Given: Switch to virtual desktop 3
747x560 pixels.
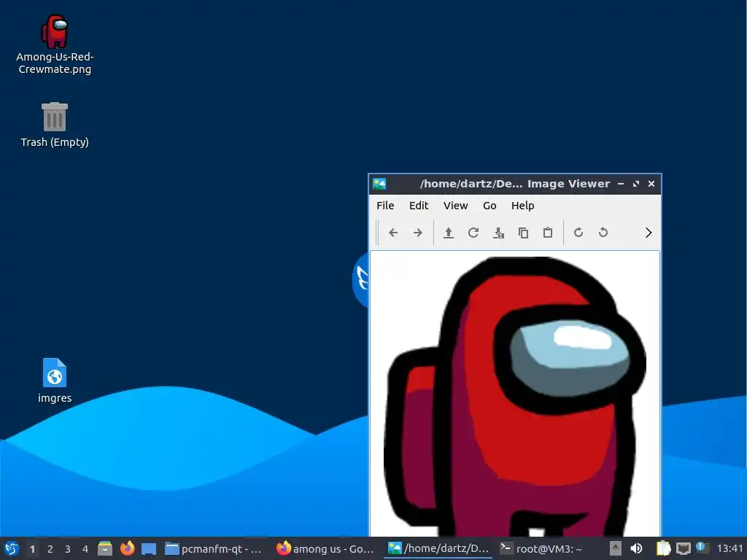Looking at the screenshot, I should (x=68, y=549).
